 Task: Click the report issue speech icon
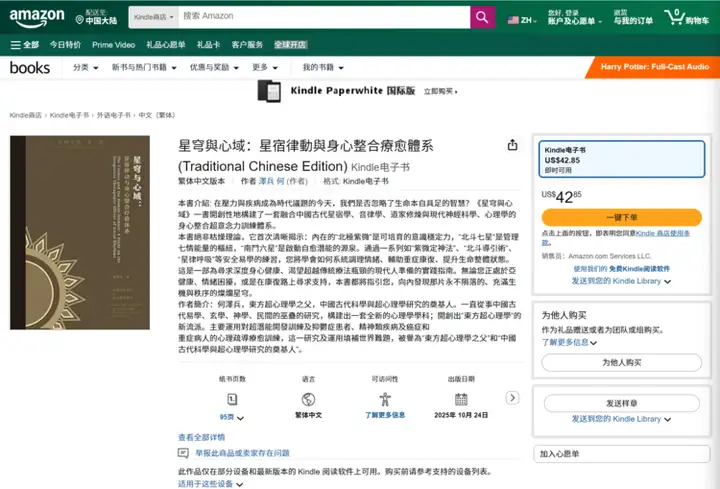pyautogui.click(x=183, y=453)
